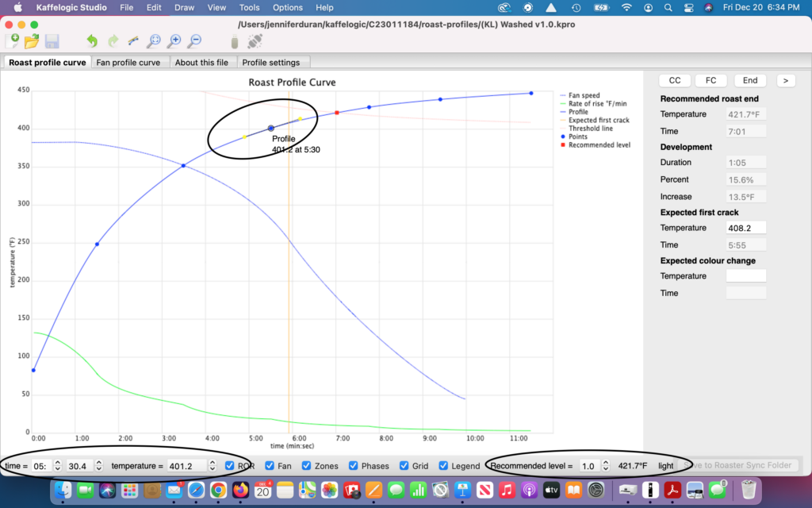The image size is (812, 508).
Task: Click the Recommended roast end time 7:01
Action: [x=745, y=132]
